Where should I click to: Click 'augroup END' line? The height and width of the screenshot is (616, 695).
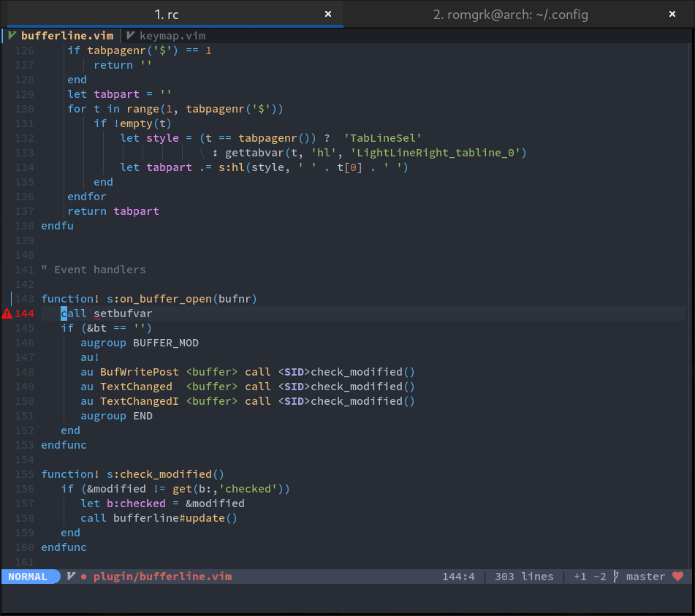[117, 416]
